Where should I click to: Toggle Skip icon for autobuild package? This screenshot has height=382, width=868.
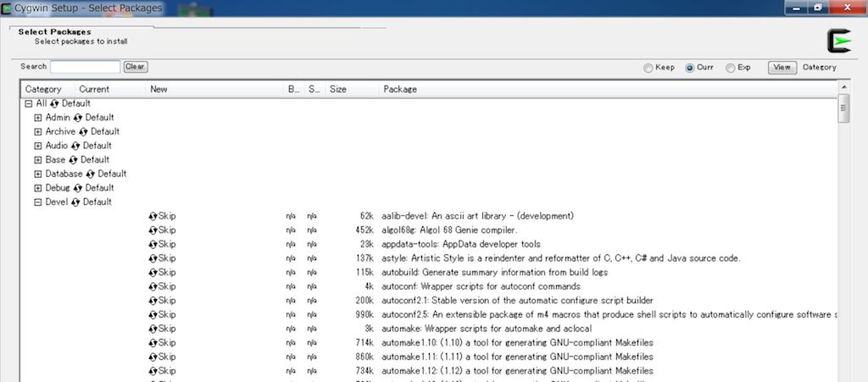153,273
